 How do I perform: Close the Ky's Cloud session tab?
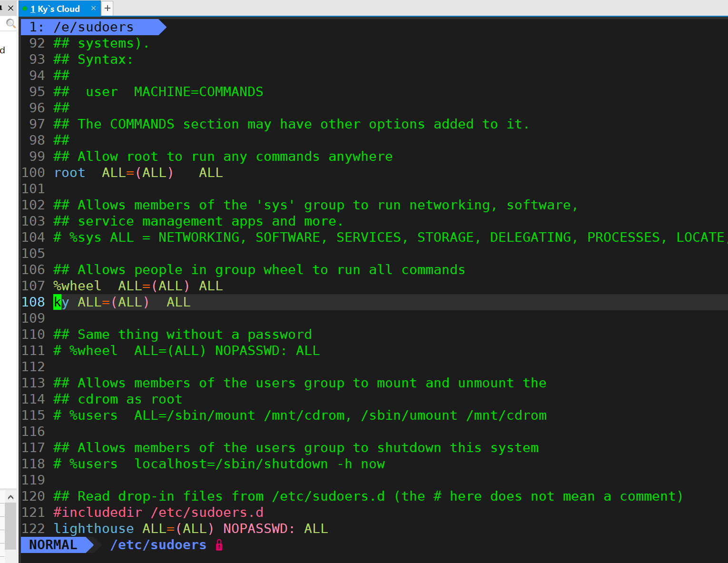93,8
